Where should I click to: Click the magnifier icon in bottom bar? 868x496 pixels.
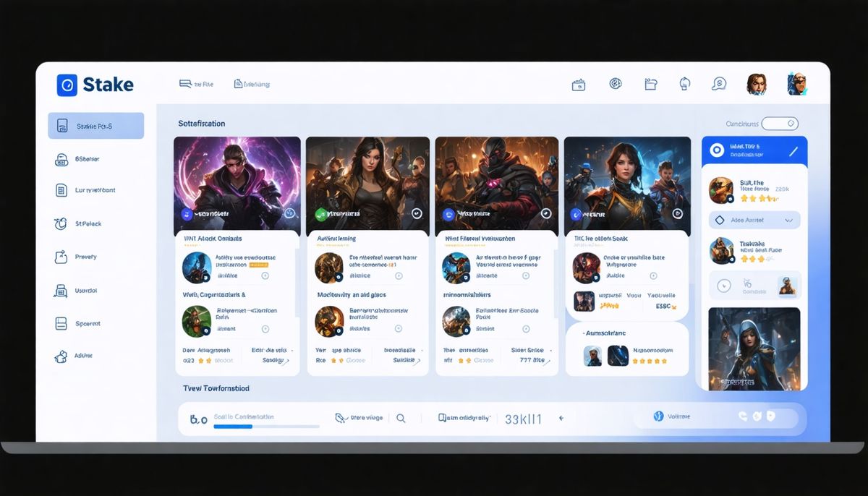[401, 418]
